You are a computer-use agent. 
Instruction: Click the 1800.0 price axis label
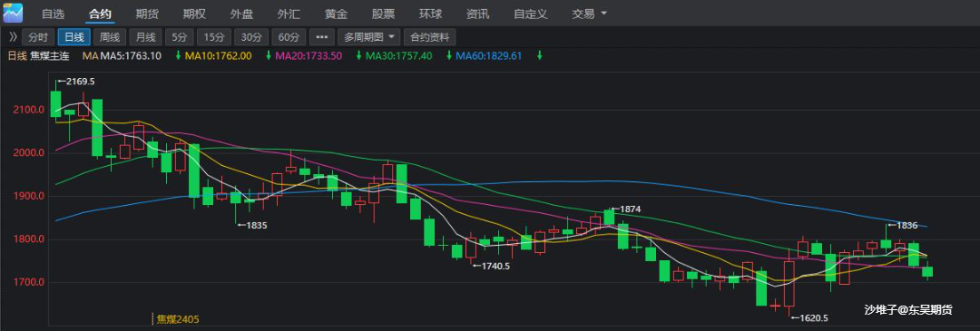click(28, 239)
